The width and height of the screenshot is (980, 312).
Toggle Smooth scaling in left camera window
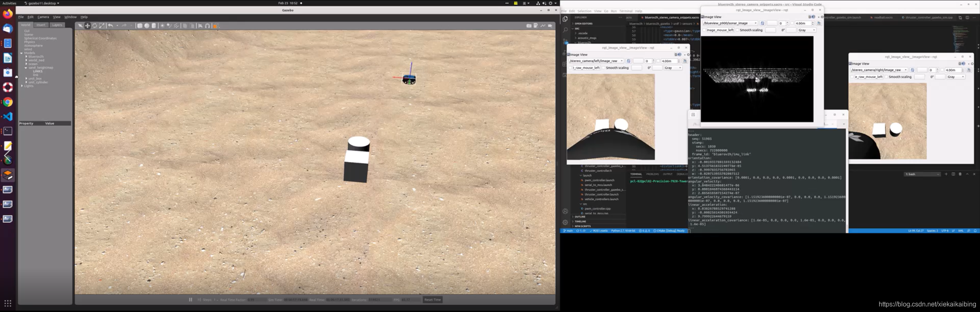point(604,68)
